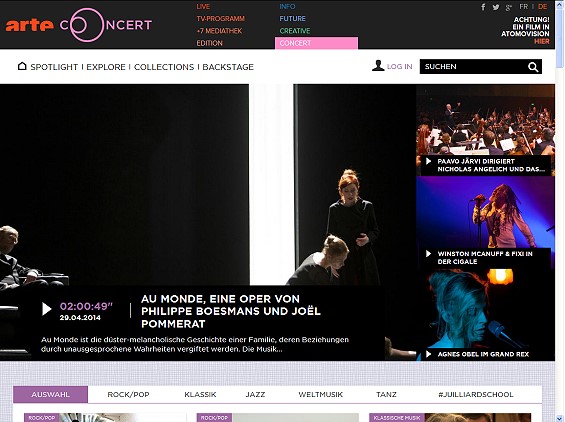The width and height of the screenshot is (565, 422).
Task: Select the highlighted CONCERT section
Action: tap(316, 43)
